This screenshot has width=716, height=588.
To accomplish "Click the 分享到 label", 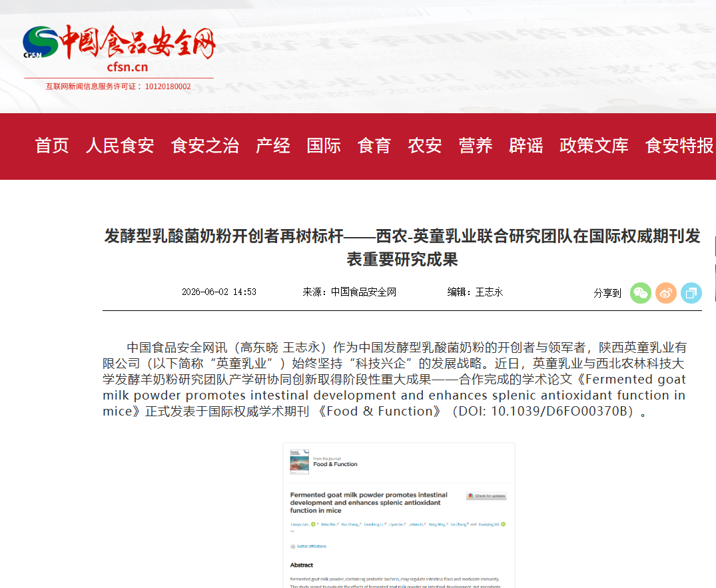I will click(x=607, y=293).
